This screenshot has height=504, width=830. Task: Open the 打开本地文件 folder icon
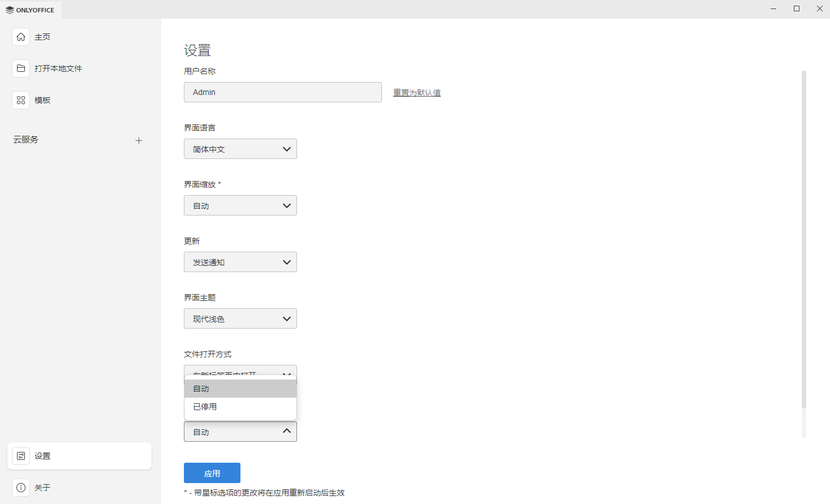pos(21,68)
